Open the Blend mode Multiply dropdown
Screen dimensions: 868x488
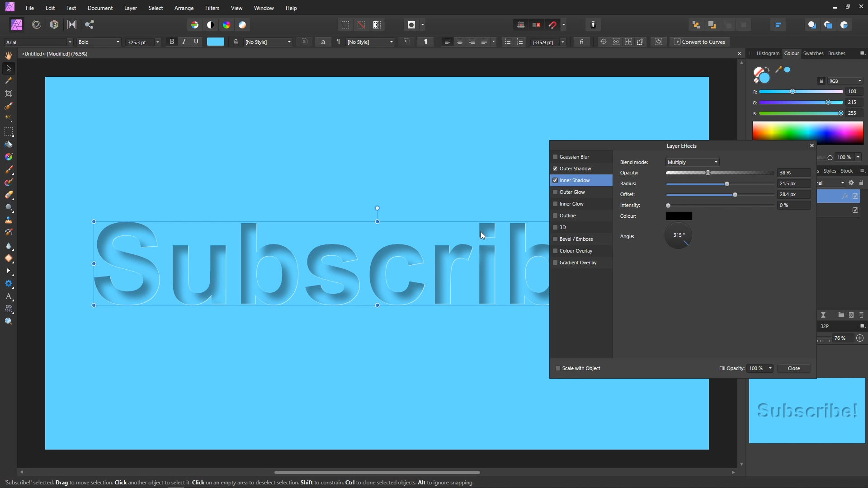click(692, 162)
